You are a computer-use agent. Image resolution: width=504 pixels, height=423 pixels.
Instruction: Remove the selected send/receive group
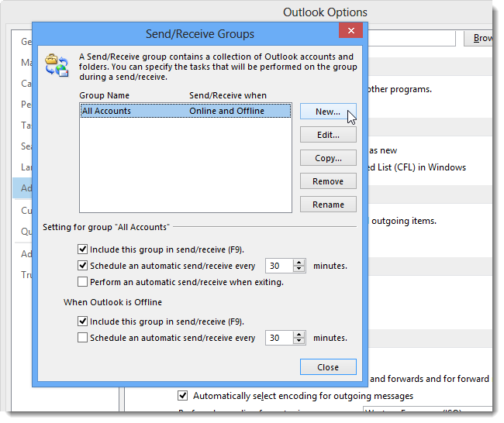[x=328, y=181]
